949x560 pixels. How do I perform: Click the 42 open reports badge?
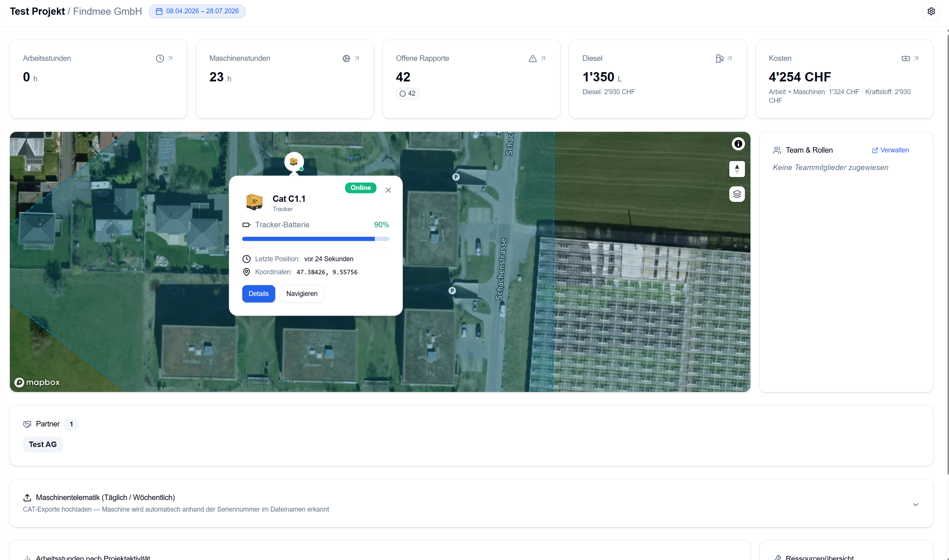tap(407, 93)
